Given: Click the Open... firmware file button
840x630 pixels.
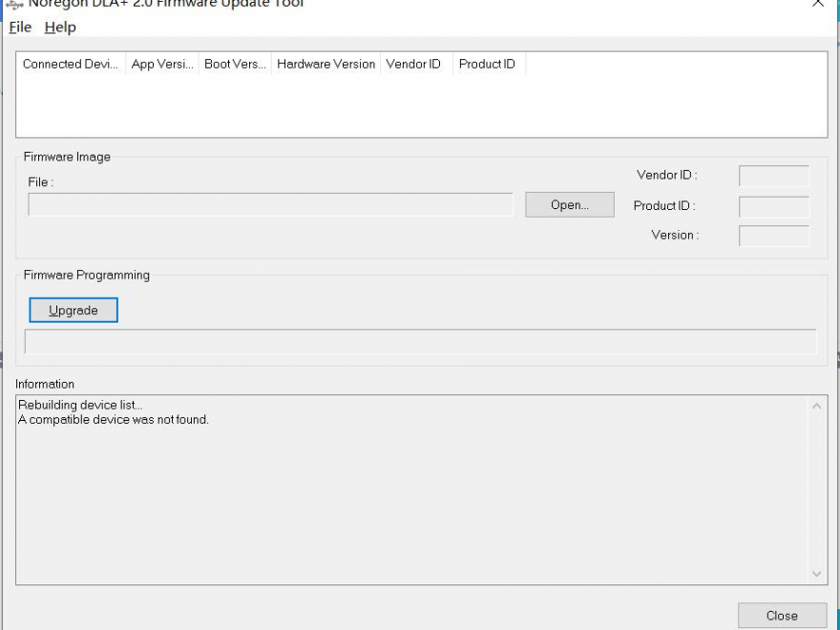Looking at the screenshot, I should click(x=570, y=204).
